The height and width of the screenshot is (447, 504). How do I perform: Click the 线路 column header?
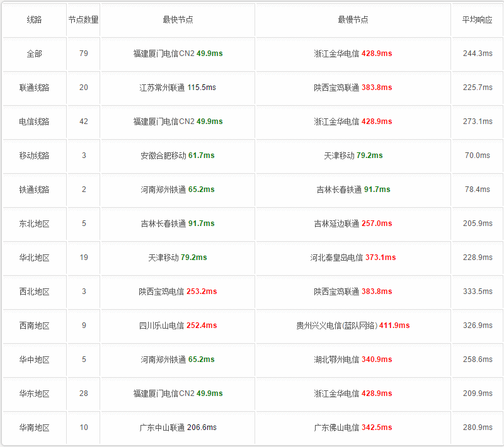(34, 20)
